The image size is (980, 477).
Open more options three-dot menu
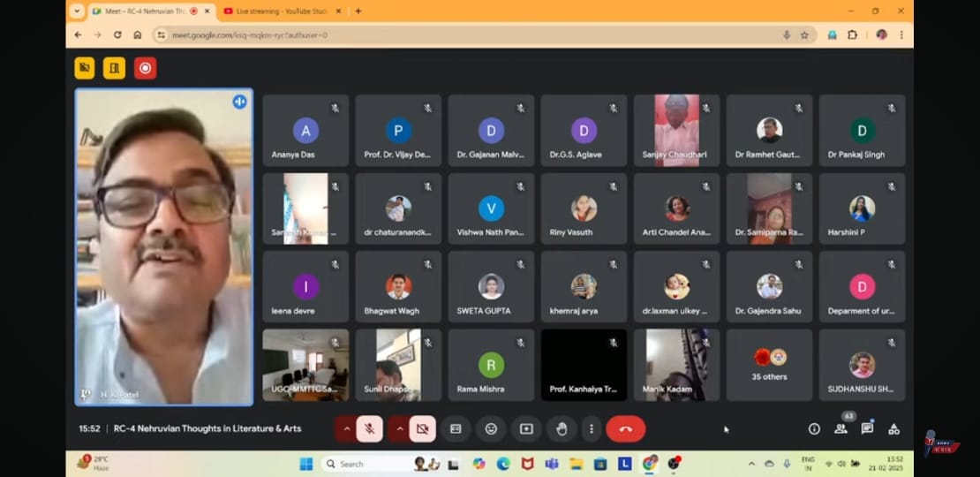tap(592, 428)
